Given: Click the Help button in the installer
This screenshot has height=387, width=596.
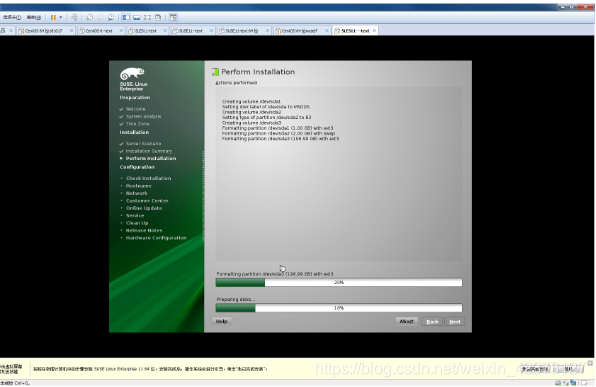Looking at the screenshot, I should [222, 322].
